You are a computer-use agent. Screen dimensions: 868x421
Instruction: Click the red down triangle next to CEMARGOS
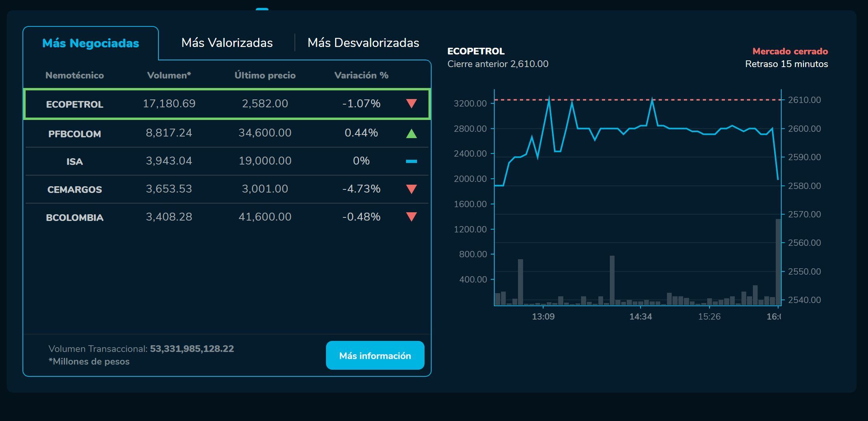pos(411,189)
